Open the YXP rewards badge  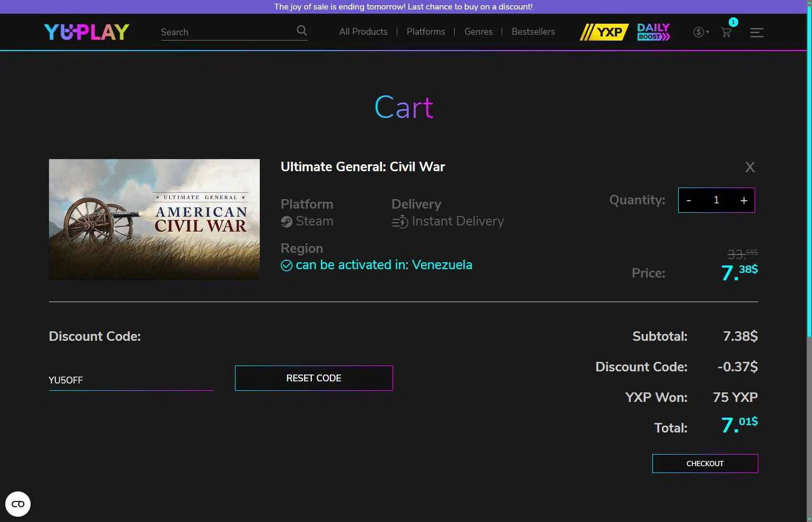604,32
